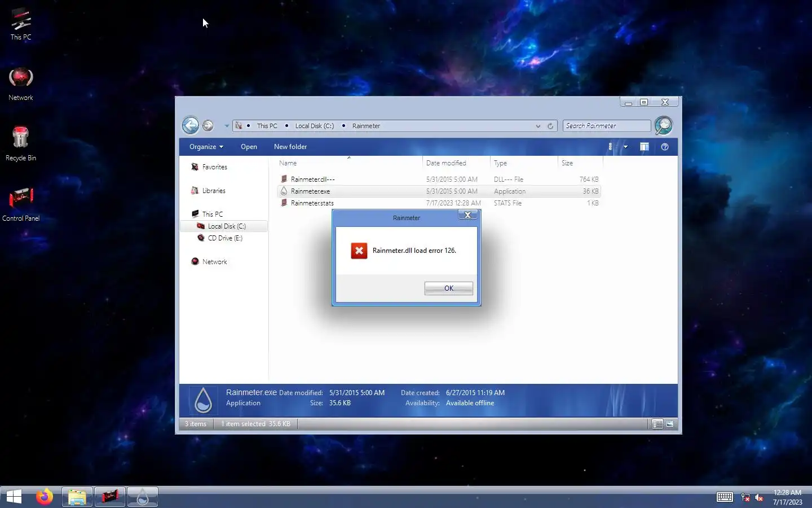Click the network status tray icon
The image size is (812, 508).
point(745,497)
